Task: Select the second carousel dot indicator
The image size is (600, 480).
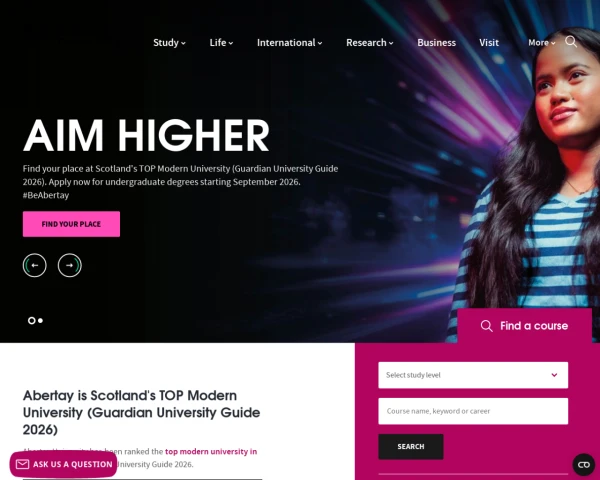Action: (41, 320)
